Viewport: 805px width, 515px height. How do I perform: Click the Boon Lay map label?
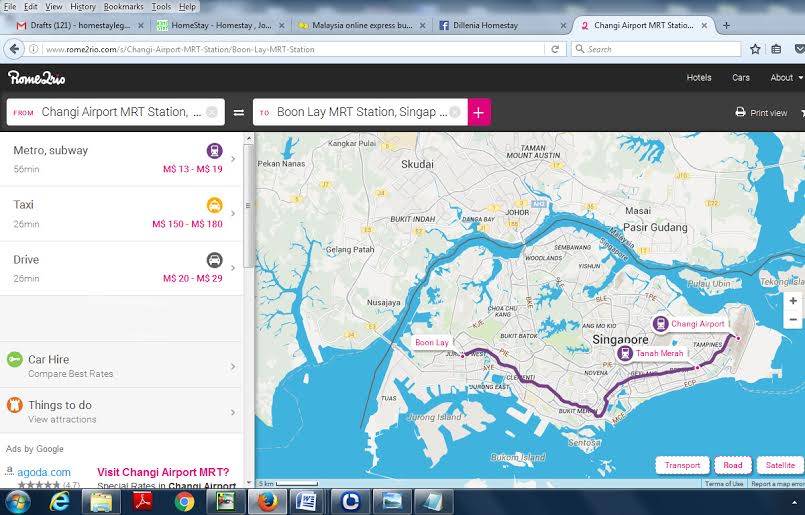pos(432,342)
